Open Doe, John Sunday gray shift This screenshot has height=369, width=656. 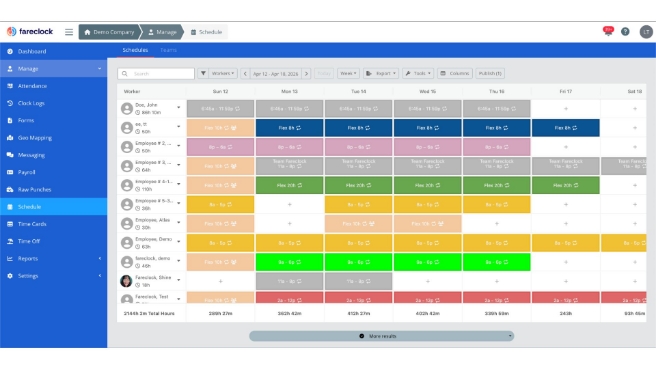[220, 109]
